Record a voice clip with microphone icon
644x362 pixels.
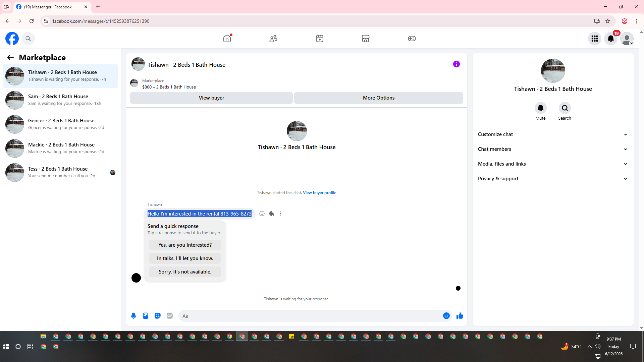(x=133, y=316)
